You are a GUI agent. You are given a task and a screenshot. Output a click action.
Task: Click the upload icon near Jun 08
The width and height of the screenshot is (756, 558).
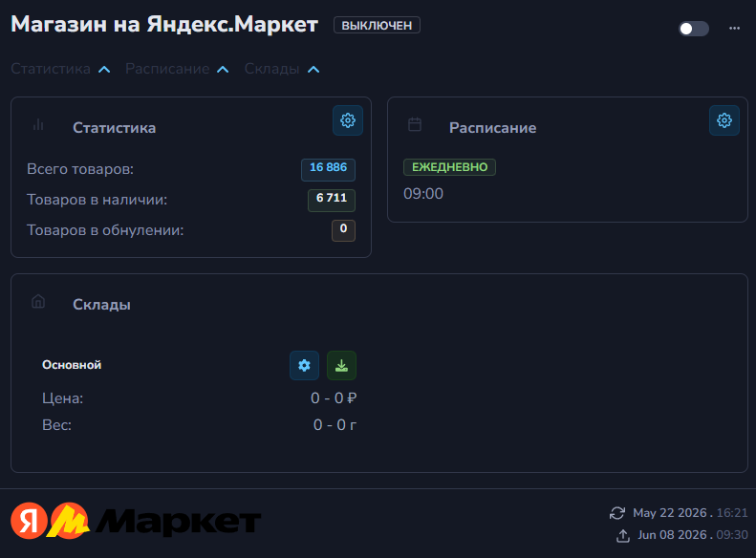tap(623, 535)
